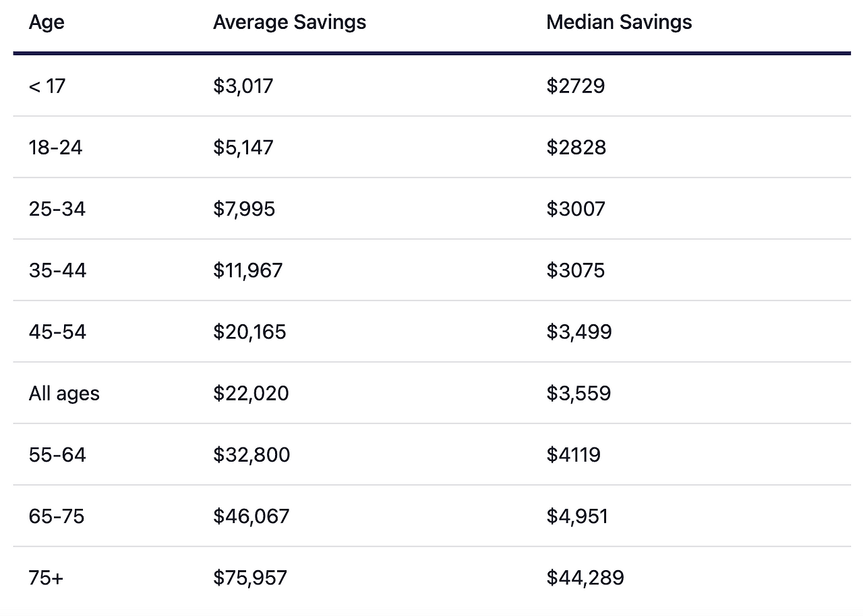Click the 18-24 age row label
The image size is (863, 616).
click(55, 147)
